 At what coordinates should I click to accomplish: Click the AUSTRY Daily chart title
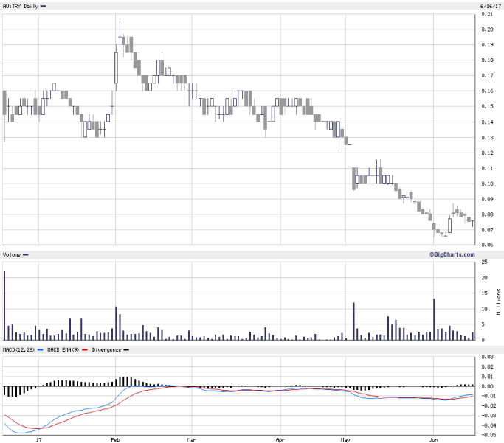tap(21, 6)
